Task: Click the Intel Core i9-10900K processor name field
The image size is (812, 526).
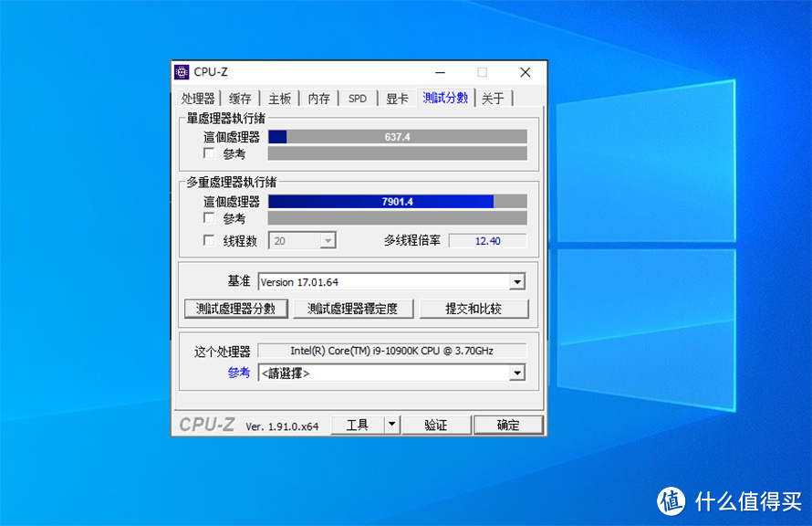Action: point(392,351)
